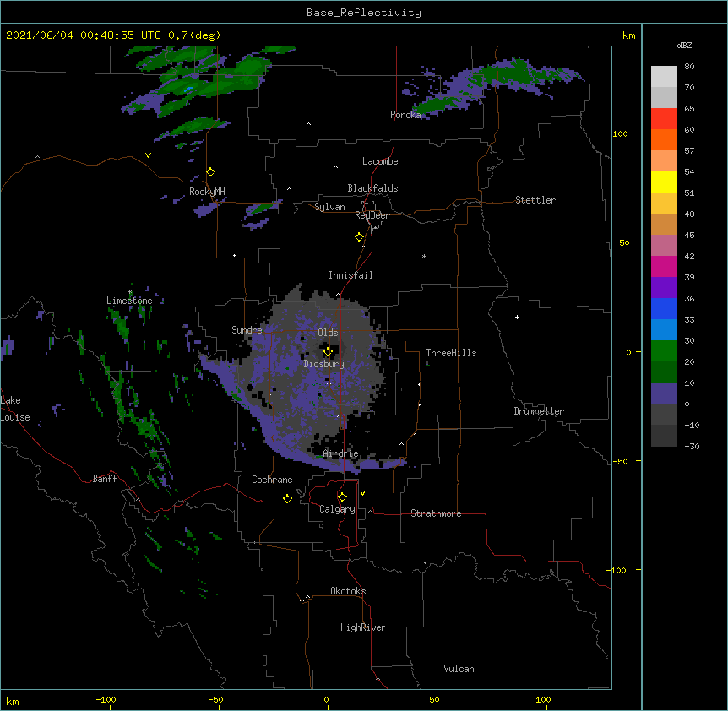Click the Limestone label
This screenshot has width=728, height=711.
[129, 301]
